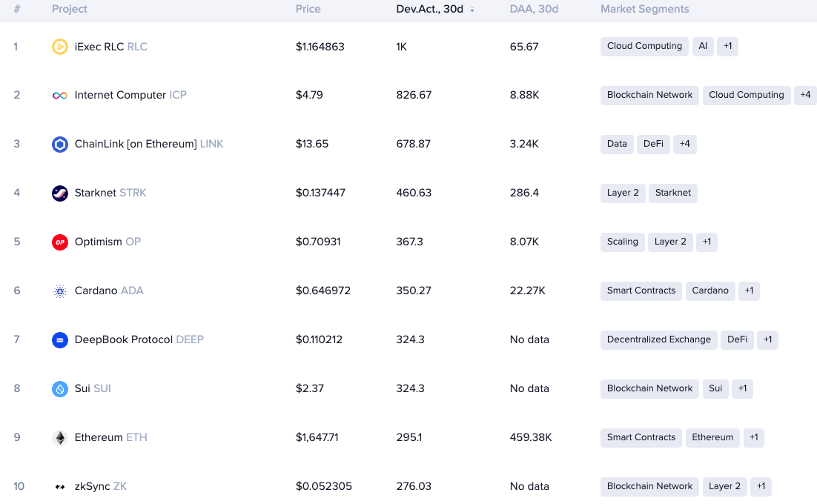817x504 pixels.
Task: Click the DAA, 30d column header
Action: [x=534, y=9]
